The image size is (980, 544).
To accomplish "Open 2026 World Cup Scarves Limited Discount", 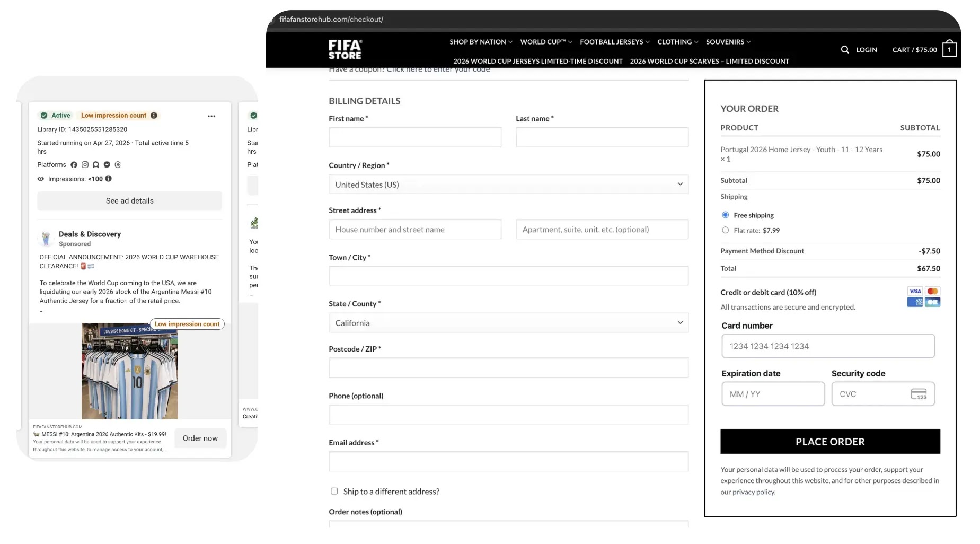I will click(709, 61).
